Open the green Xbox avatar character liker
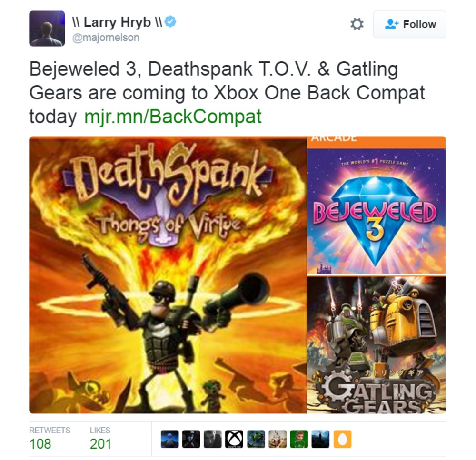 click(x=299, y=439)
